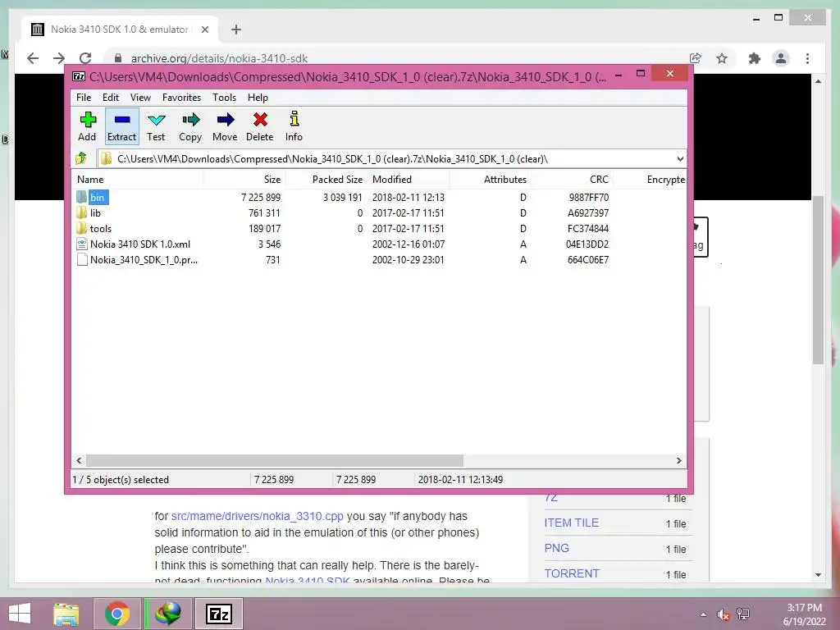Click the Chrome page scrollbar up arrow

(818, 81)
